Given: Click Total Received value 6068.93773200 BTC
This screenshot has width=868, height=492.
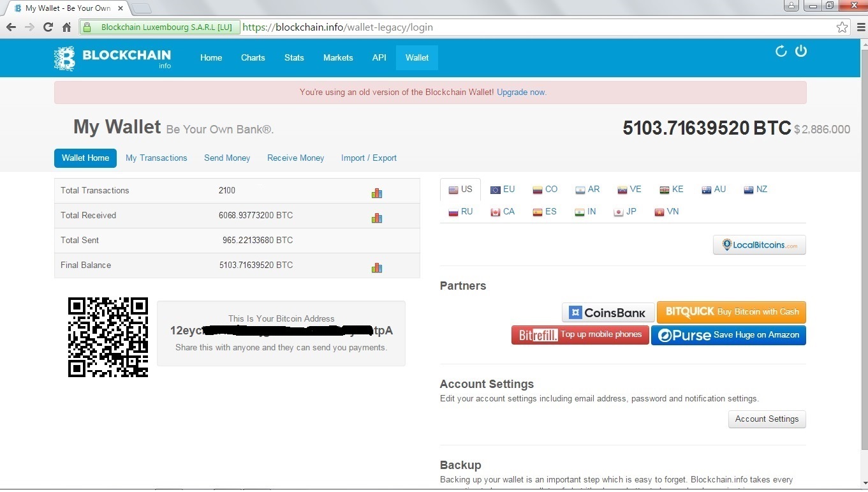Looking at the screenshot, I should tap(256, 215).
